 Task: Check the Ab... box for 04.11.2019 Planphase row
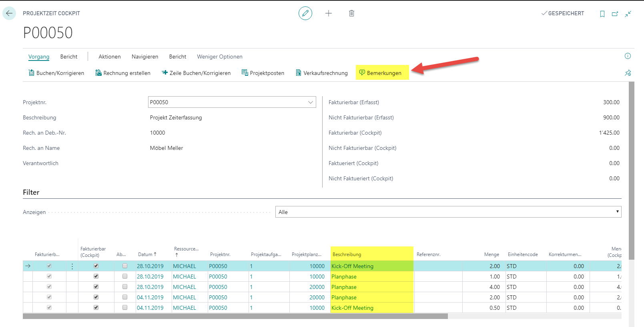[x=125, y=297]
